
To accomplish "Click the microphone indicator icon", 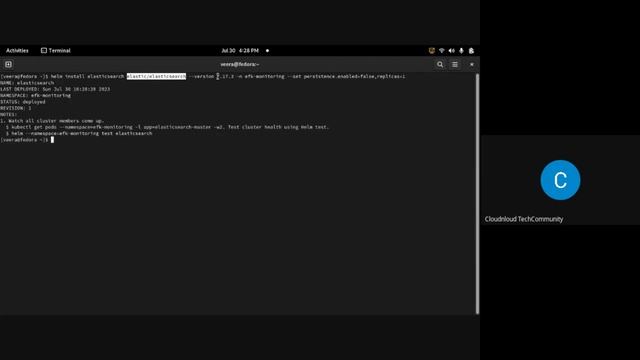I will 461,51.
